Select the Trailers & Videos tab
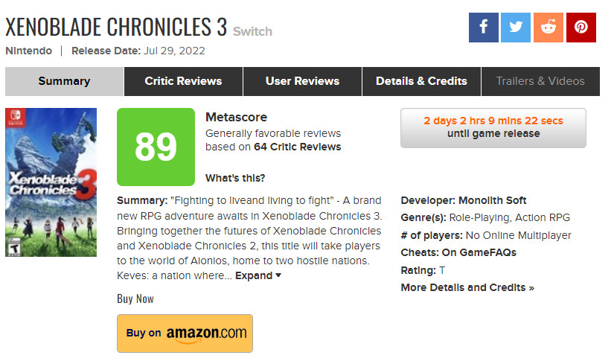The height and width of the screenshot is (364, 614). tap(540, 81)
